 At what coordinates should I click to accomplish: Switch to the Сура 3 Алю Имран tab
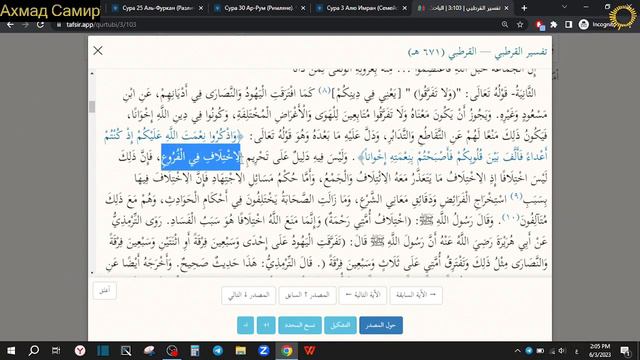tap(362, 8)
